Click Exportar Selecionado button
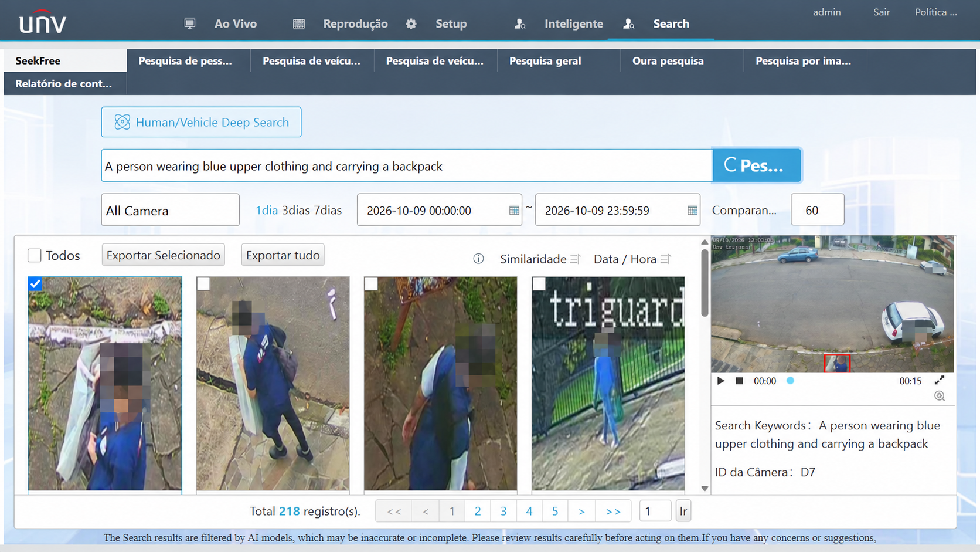This screenshot has width=980, height=552. (163, 255)
